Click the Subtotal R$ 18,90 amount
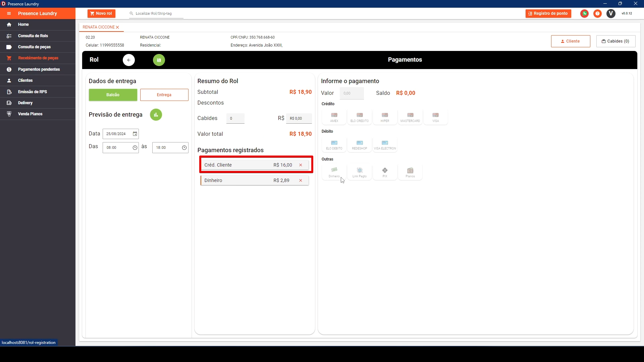This screenshot has height=362, width=644. click(301, 92)
